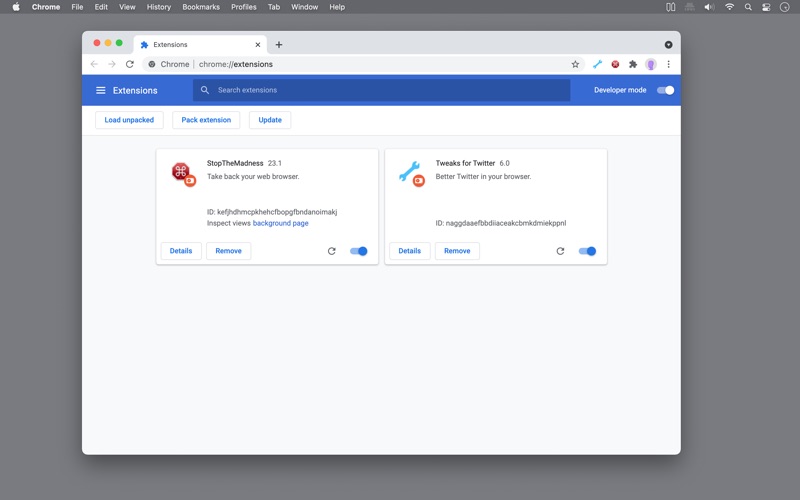Screen dimensions: 800x500
Task: Open a new tab with the plus button
Action: pos(279,45)
